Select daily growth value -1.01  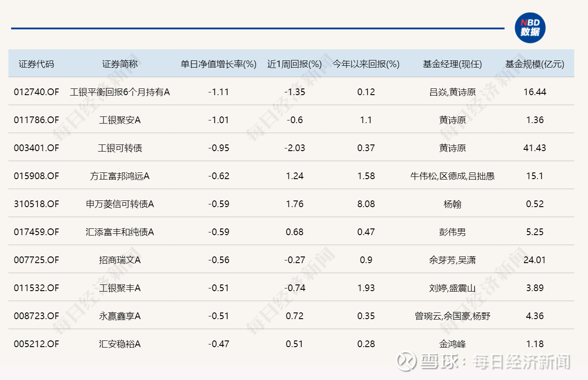point(219,120)
